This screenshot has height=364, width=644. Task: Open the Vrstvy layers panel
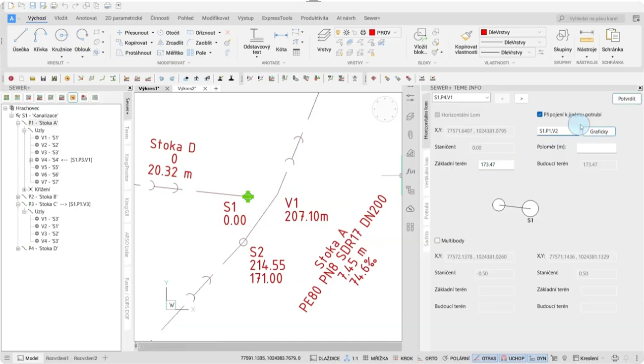324,40
